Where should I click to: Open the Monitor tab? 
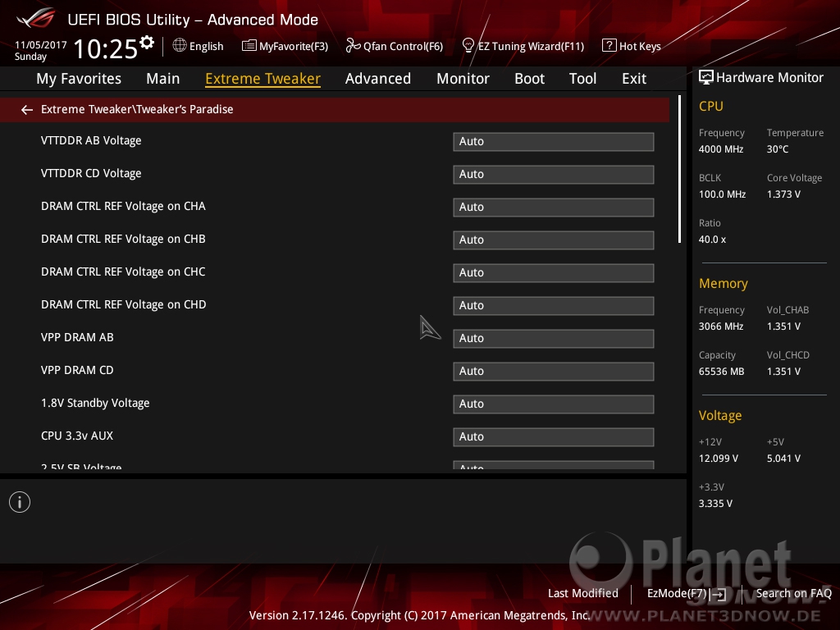(x=463, y=79)
